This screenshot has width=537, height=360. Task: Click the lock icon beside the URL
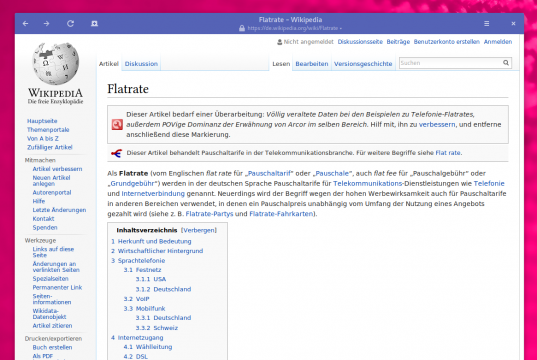(242, 28)
